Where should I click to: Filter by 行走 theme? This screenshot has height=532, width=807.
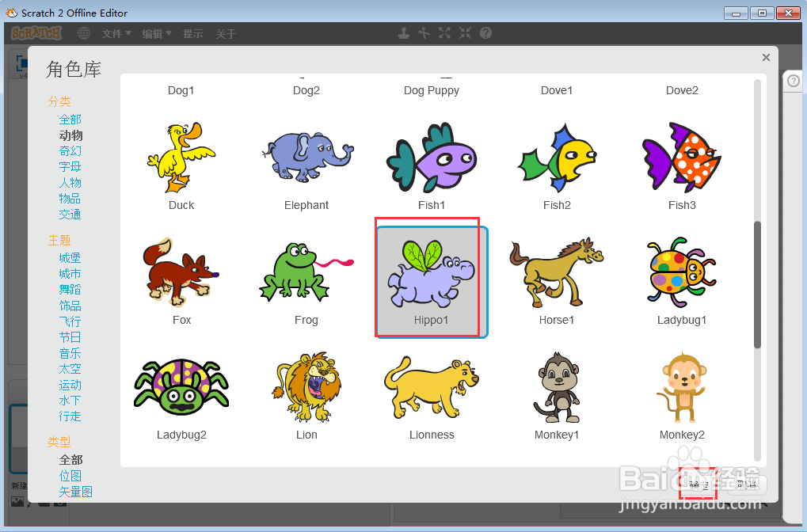click(x=70, y=416)
